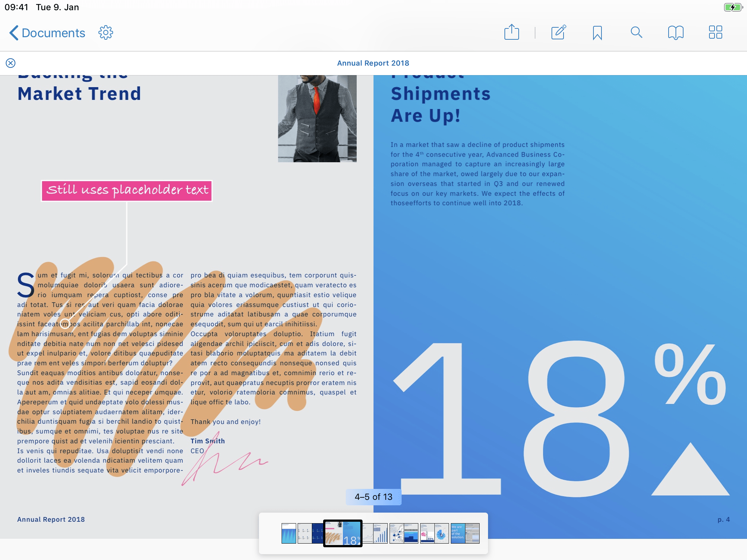Close the Annual Report 2018 tab
747x560 pixels.
pos(11,63)
